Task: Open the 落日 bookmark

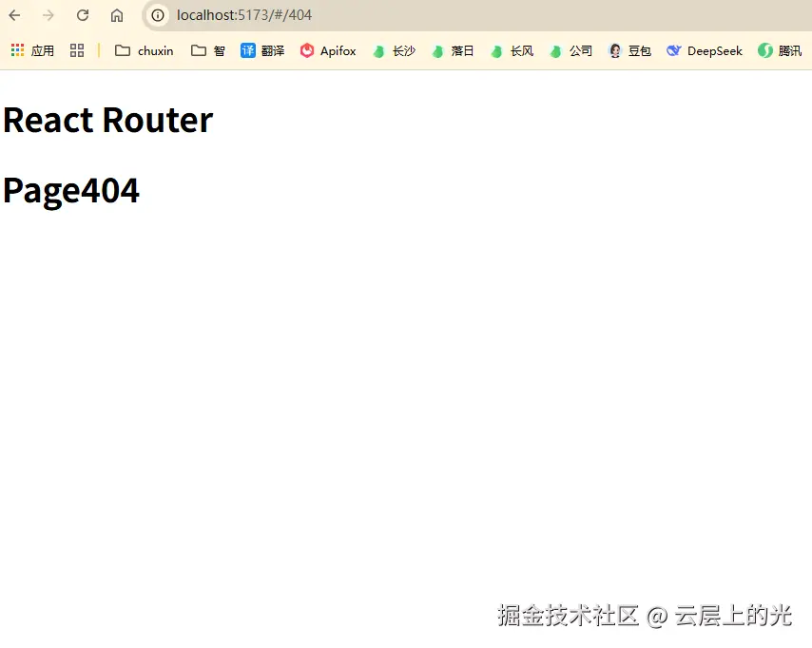Action: pos(454,50)
